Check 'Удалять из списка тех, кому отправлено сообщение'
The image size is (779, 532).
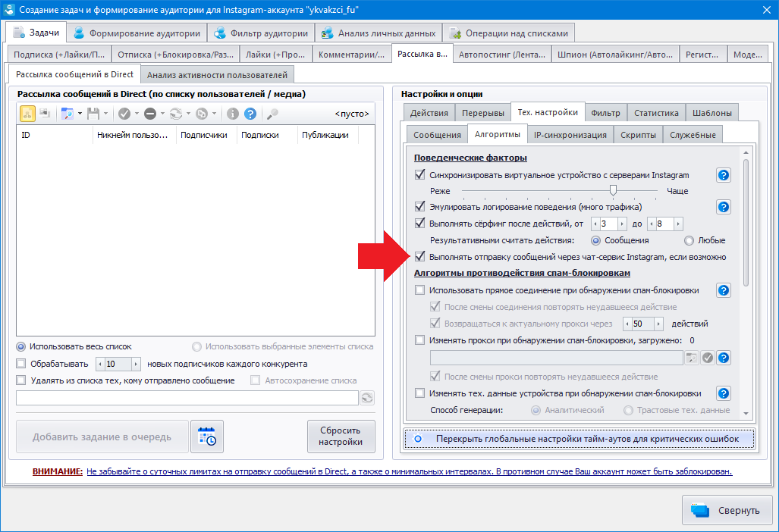pos(21,380)
